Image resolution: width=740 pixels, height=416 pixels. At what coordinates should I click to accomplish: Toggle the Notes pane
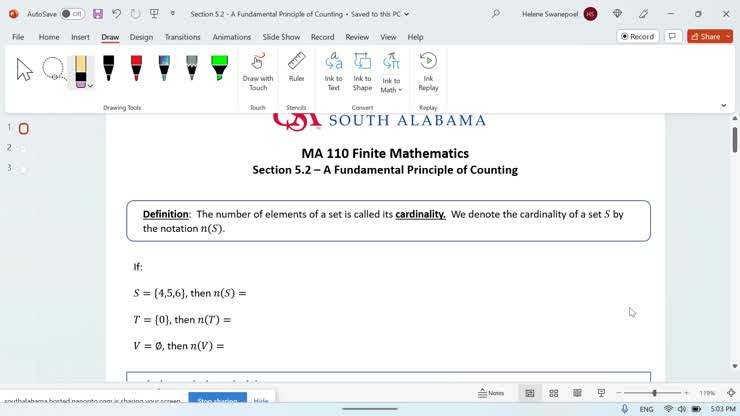[491, 393]
